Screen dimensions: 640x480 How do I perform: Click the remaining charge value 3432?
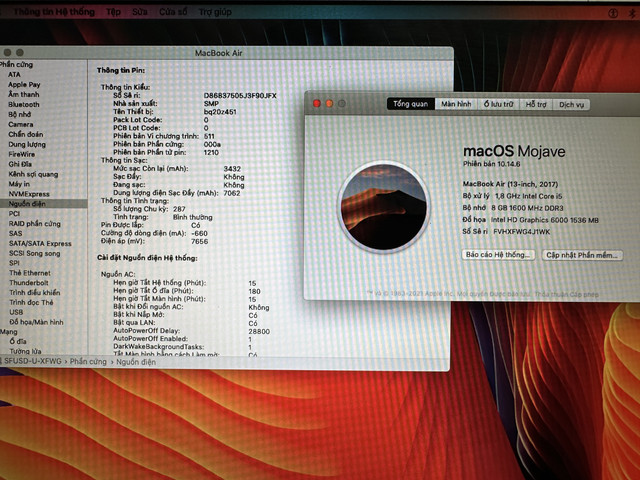tap(232, 169)
